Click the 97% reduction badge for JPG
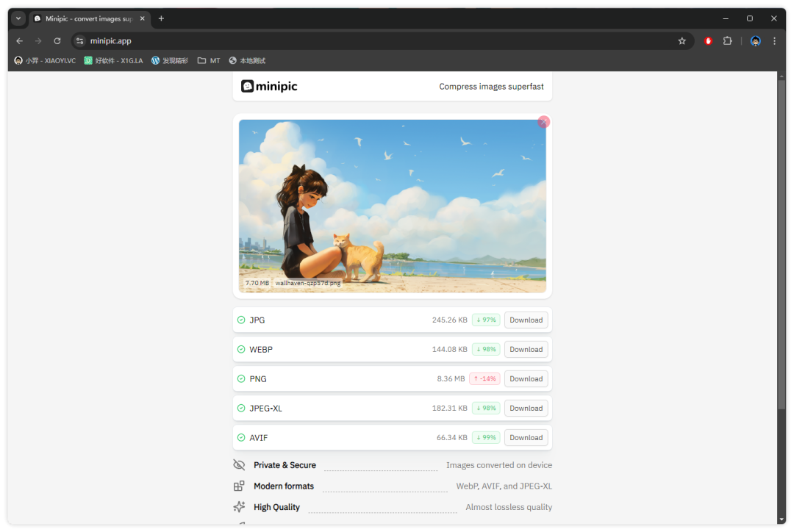794x532 pixels. (486, 320)
